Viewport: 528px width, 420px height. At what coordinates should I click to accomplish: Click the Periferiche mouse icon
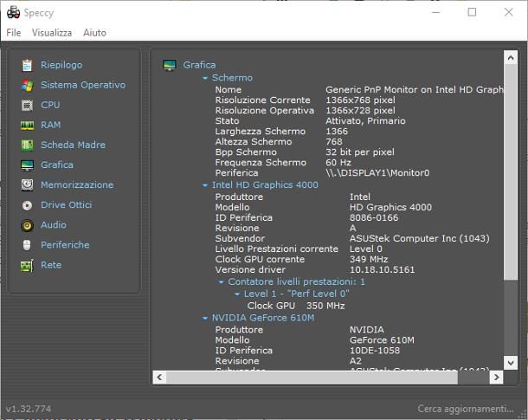coord(27,245)
